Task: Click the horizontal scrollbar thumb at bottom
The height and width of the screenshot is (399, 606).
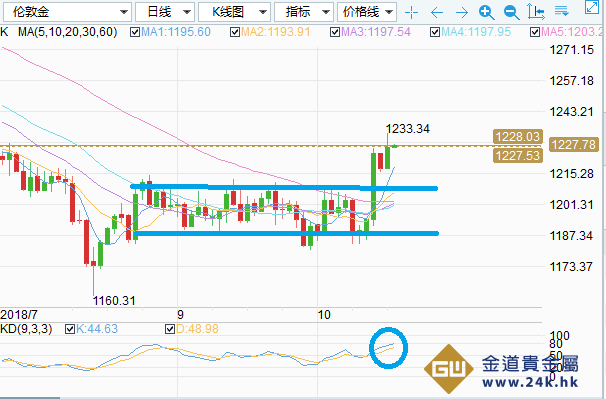Action: (x=30, y=397)
